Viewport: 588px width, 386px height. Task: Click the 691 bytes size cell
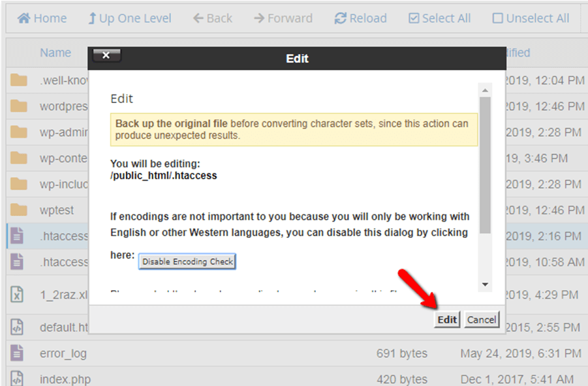(x=401, y=353)
